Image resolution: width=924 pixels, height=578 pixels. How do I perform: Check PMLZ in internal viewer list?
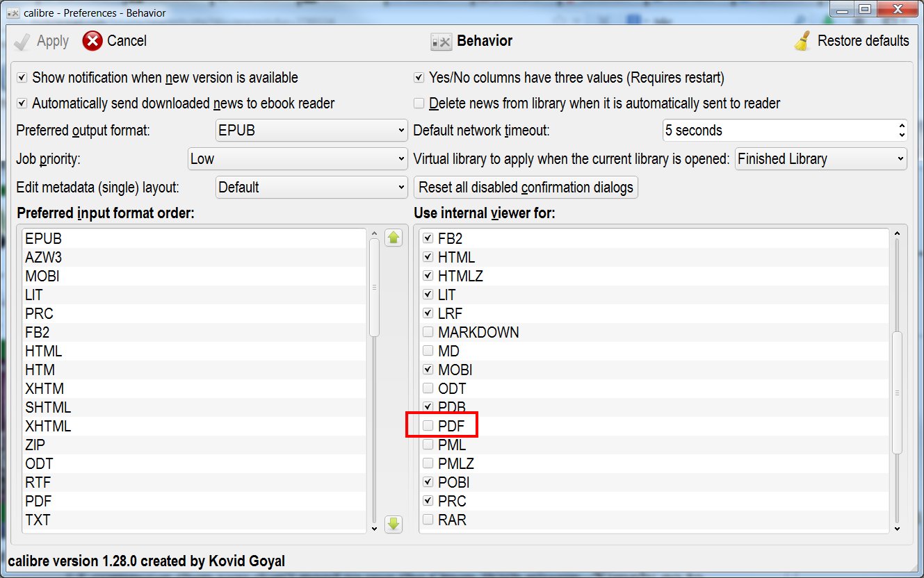click(x=428, y=463)
